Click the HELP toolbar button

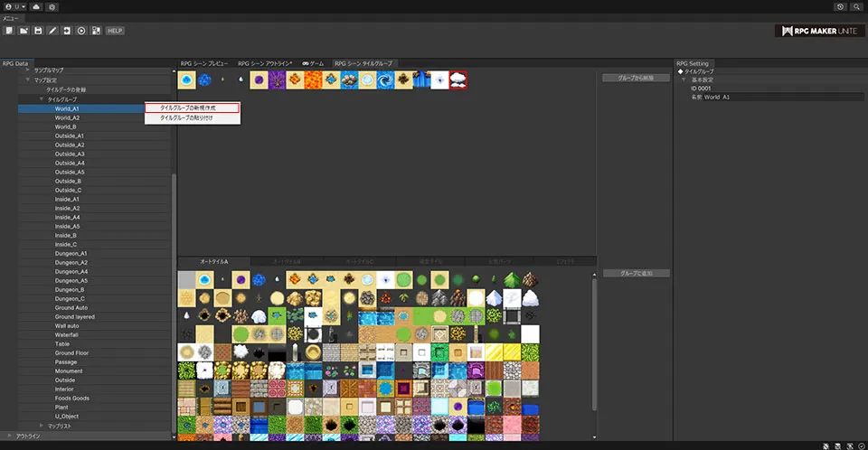click(x=114, y=31)
